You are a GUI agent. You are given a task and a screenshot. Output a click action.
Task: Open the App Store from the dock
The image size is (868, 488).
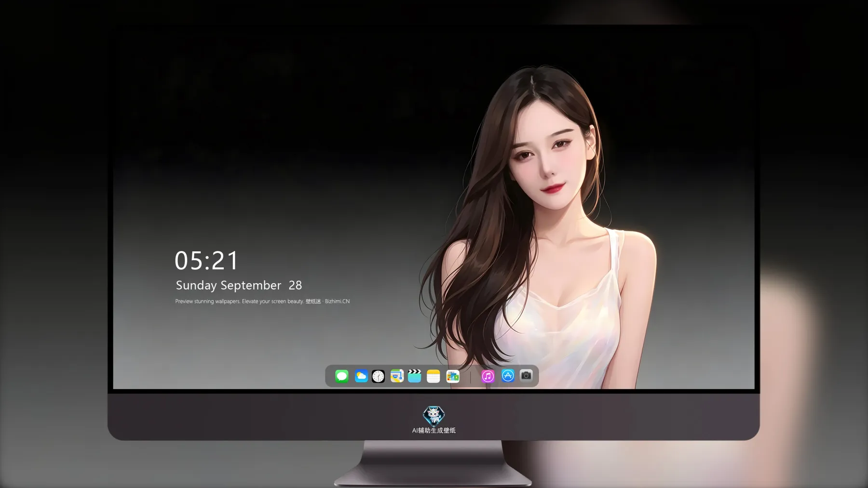click(508, 376)
